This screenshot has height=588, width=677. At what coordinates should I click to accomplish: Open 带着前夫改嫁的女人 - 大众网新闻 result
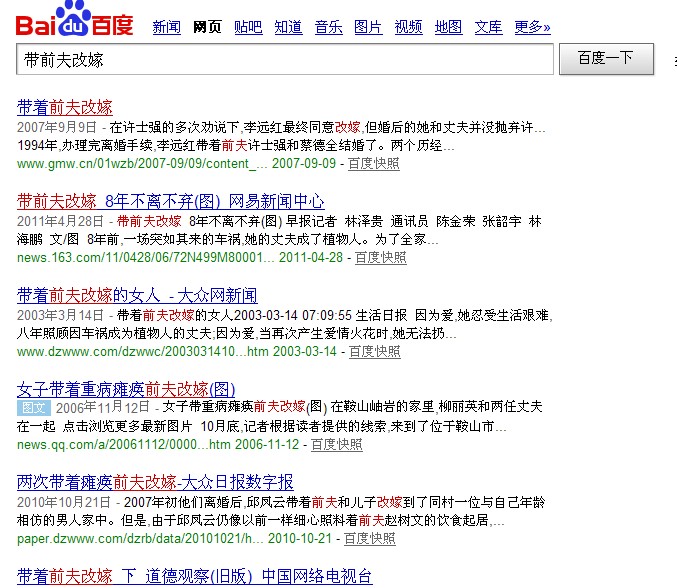point(137,295)
